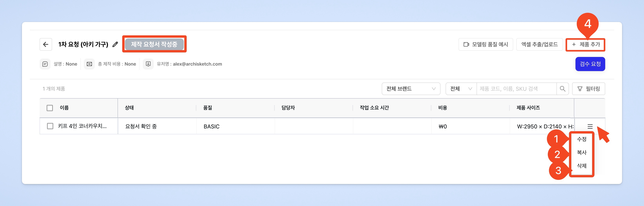644x206 pixels.
Task: Click the search magnifier icon
Action: click(563, 89)
